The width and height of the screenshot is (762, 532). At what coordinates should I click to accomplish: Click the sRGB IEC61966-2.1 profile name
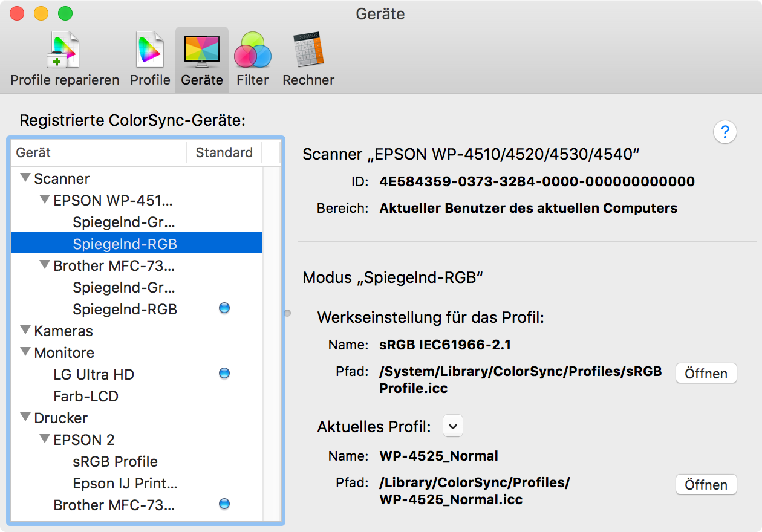(x=445, y=345)
